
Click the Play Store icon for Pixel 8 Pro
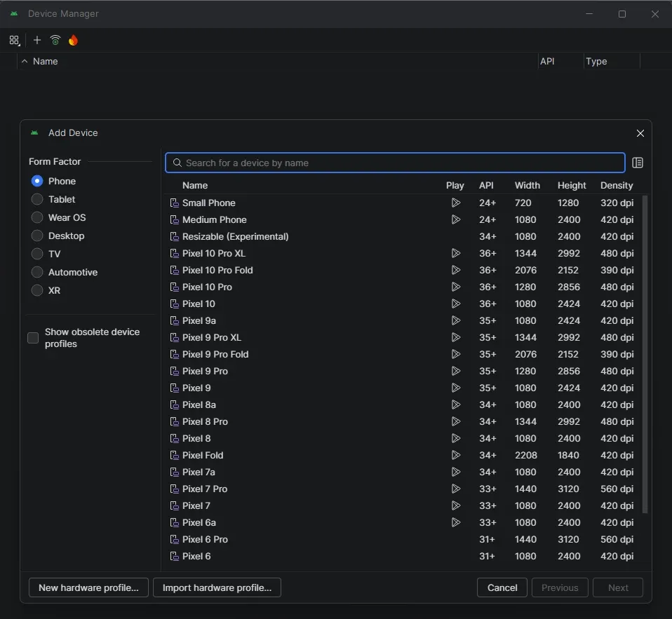point(456,421)
